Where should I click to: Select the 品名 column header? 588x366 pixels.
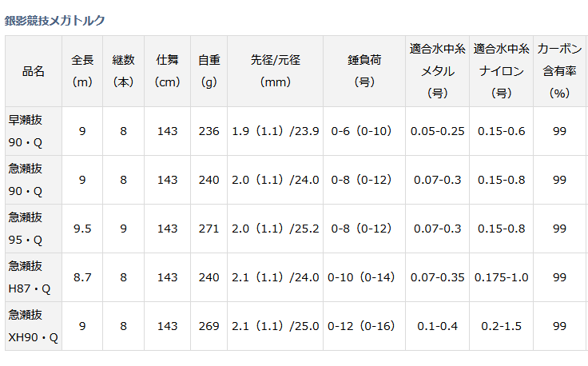34,71
